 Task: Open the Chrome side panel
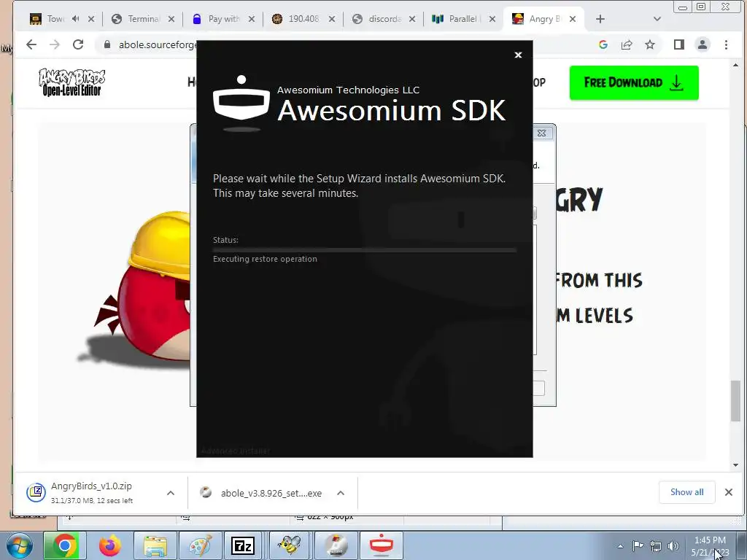(x=679, y=44)
